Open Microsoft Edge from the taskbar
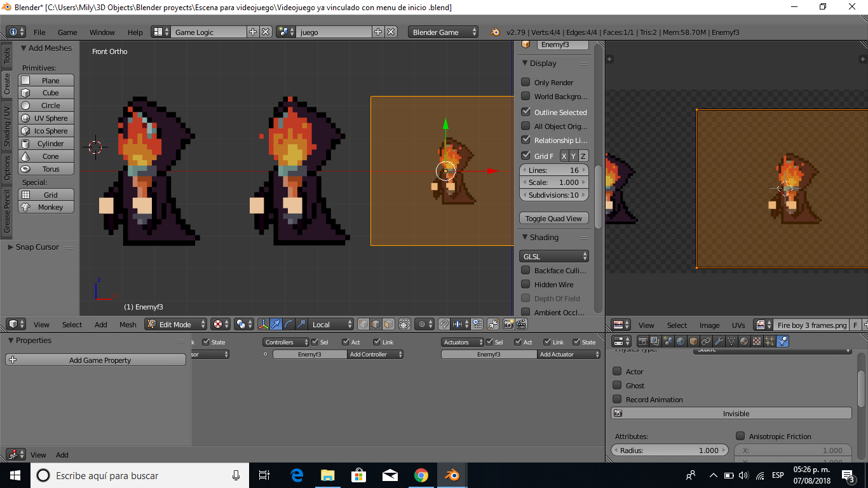 [x=297, y=475]
